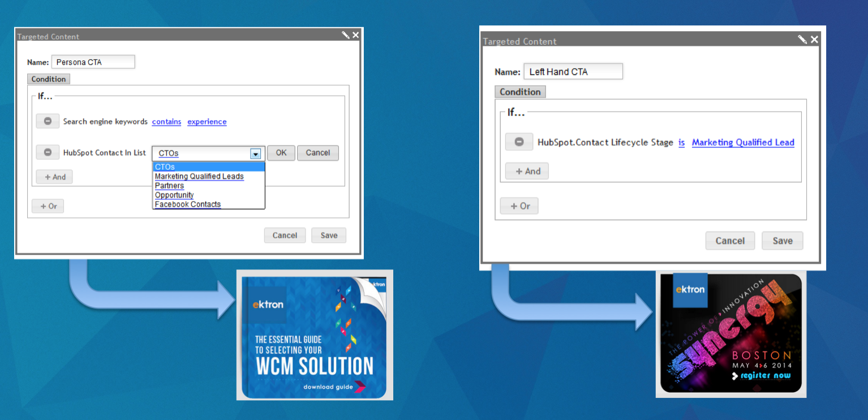Close the Left Hand CTA Targeted Content dialog
This screenshot has width=868, height=420.
point(814,39)
